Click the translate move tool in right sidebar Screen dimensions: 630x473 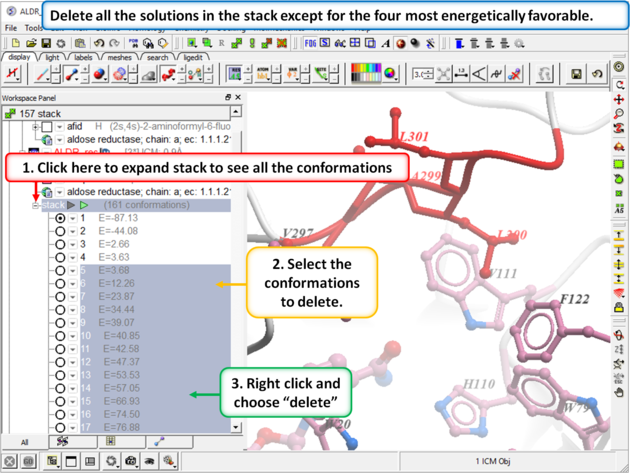click(619, 99)
